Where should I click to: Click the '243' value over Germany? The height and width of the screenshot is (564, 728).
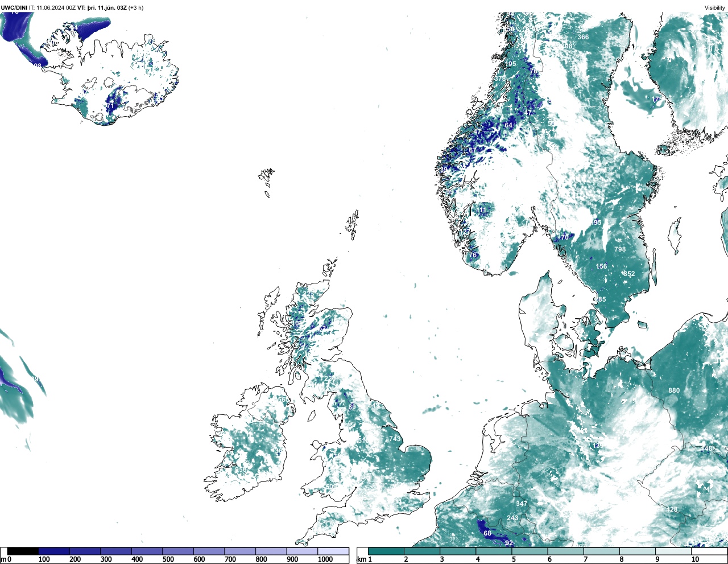(512, 518)
